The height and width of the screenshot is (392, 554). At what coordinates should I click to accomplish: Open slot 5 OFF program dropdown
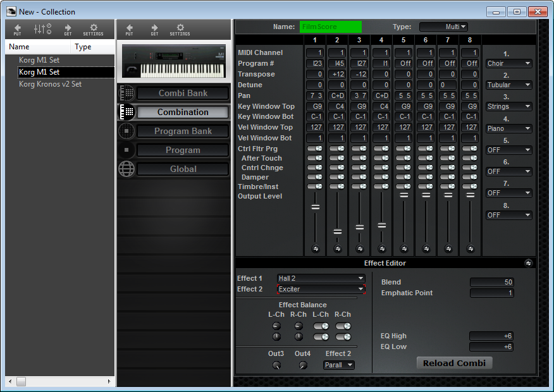(508, 150)
